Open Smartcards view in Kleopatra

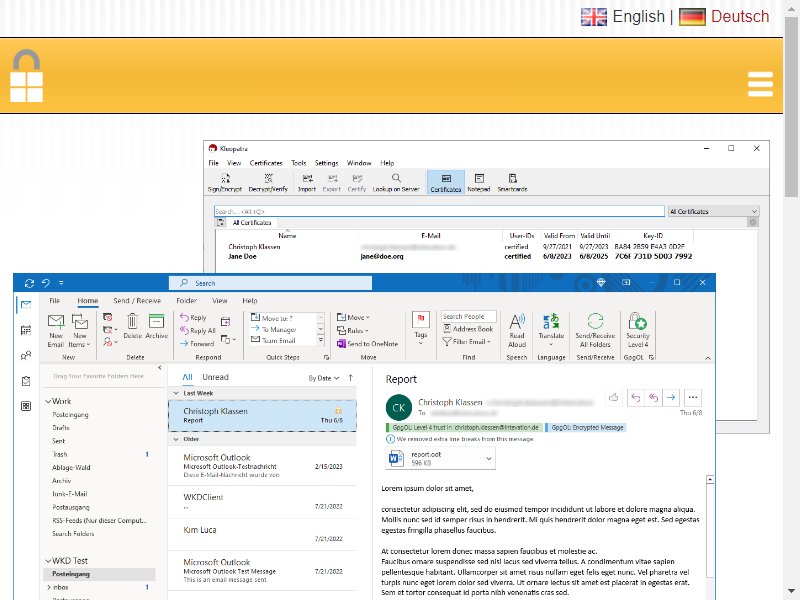(x=512, y=182)
